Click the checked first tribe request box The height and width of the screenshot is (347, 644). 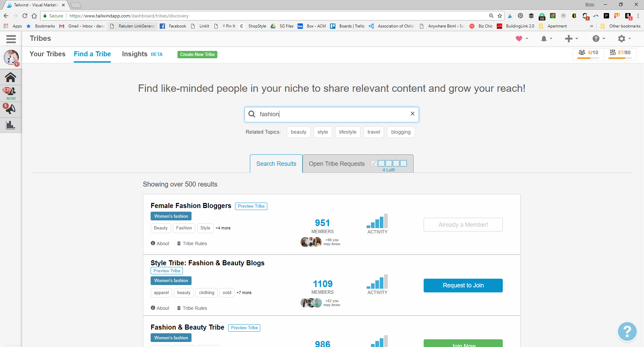pos(374,163)
